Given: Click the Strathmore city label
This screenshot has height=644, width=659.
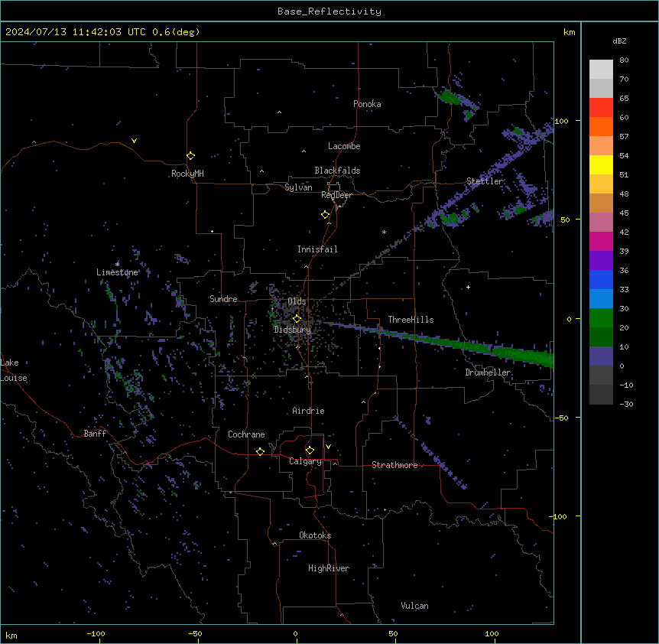Looking at the screenshot, I should [394, 465].
